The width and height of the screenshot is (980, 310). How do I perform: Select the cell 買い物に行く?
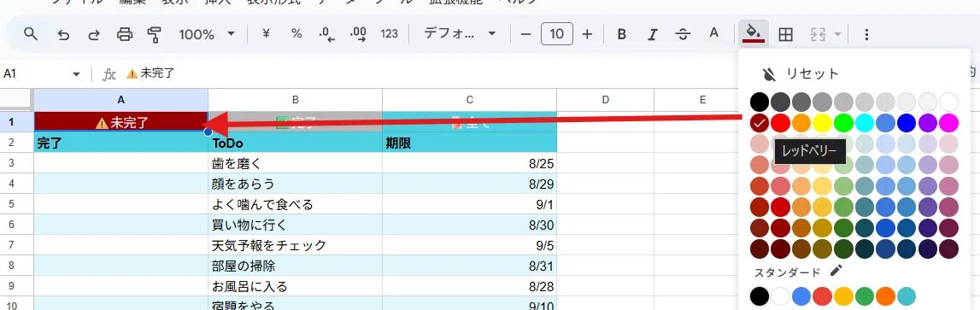point(295,225)
